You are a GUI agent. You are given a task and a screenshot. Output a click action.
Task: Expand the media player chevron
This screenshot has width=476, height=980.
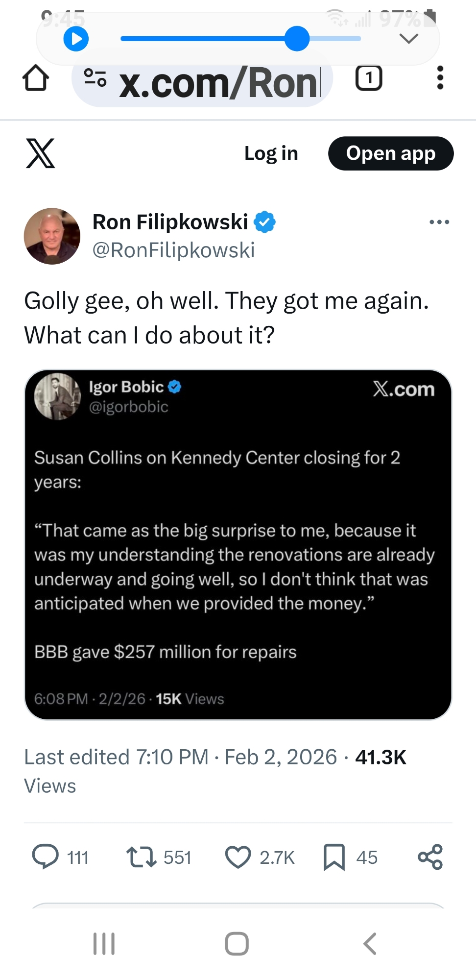coord(408,38)
